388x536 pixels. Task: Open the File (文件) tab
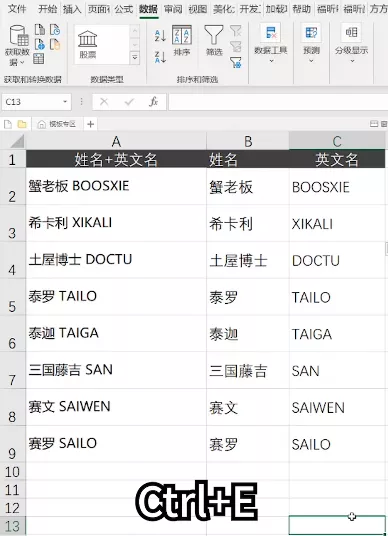coord(17,9)
